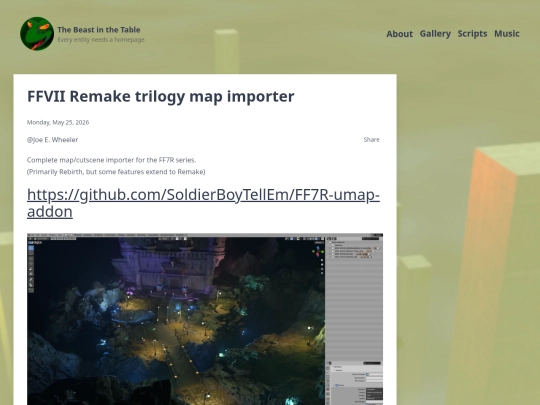Open The Beast in the Table homepage title

(x=99, y=30)
